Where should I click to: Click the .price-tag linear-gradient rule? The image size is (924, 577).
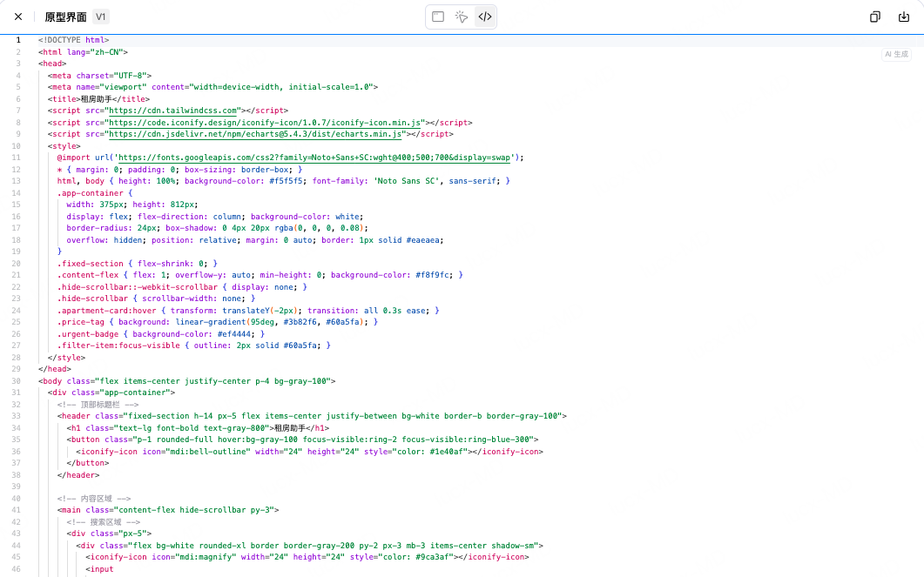click(218, 323)
